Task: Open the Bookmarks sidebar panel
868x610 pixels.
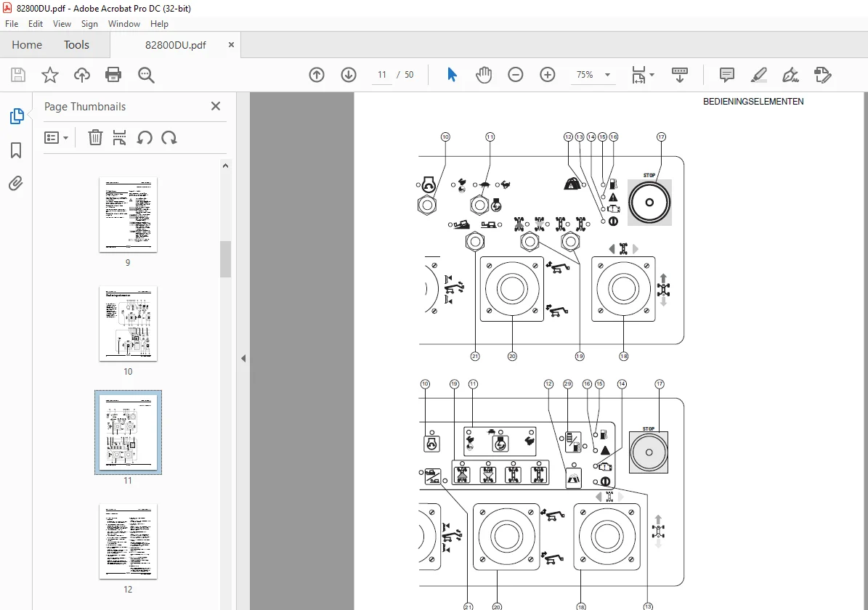Action: 16,150
